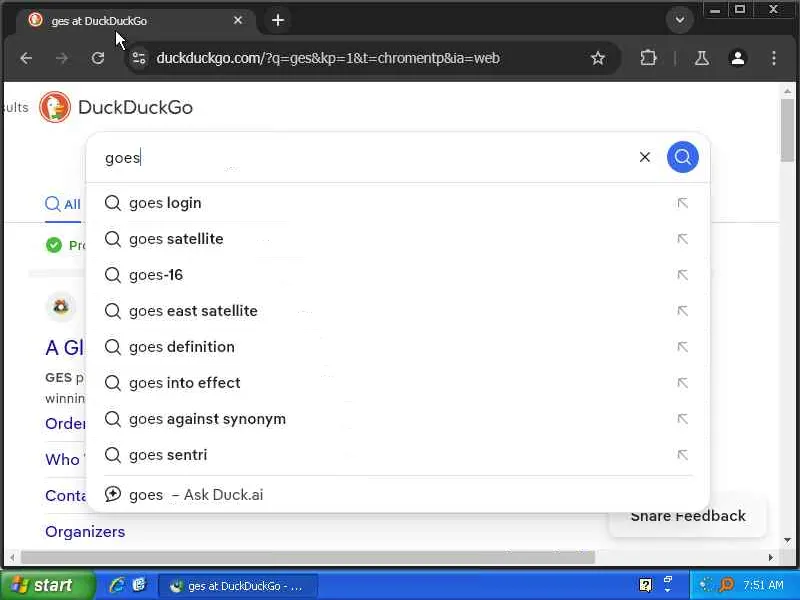Open Chrome Labs flask icon

point(702,58)
